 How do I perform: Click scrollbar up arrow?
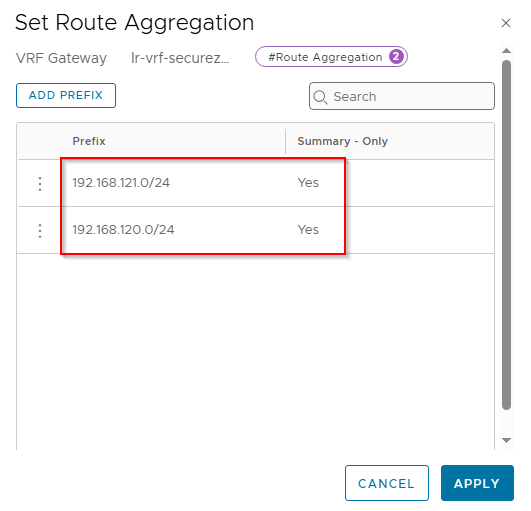point(506,51)
